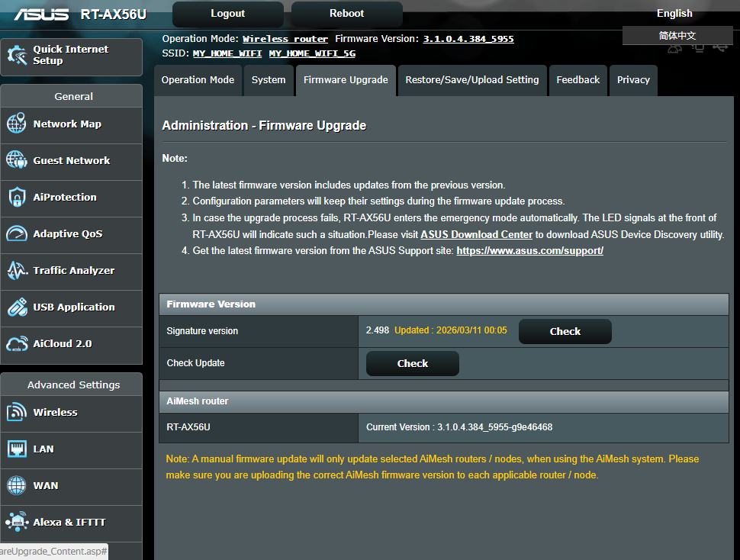Click the Logout button
This screenshot has width=740, height=560.
tap(227, 14)
